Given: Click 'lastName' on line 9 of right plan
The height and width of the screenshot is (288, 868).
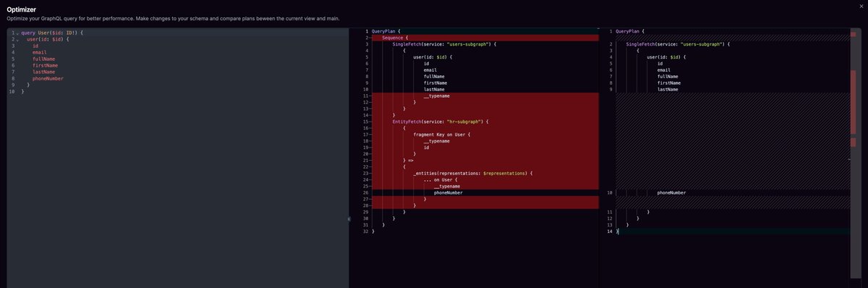Looking at the screenshot, I should (668, 90).
